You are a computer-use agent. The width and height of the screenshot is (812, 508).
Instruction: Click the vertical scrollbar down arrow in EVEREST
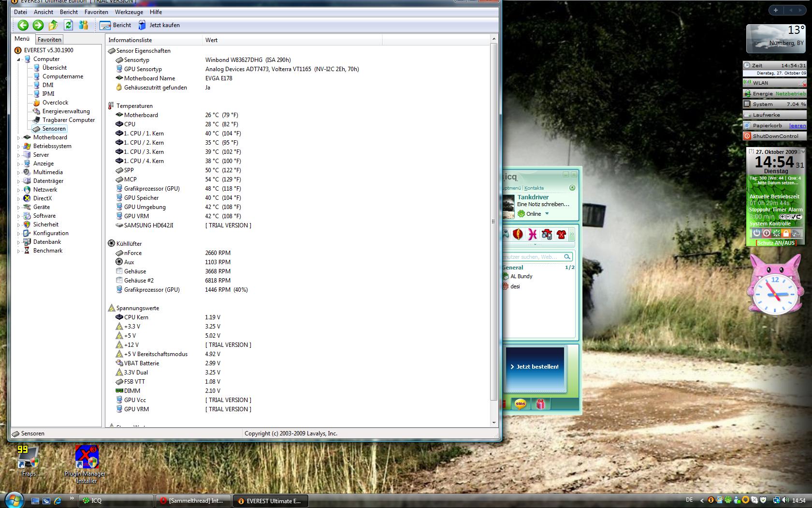tap(493, 423)
